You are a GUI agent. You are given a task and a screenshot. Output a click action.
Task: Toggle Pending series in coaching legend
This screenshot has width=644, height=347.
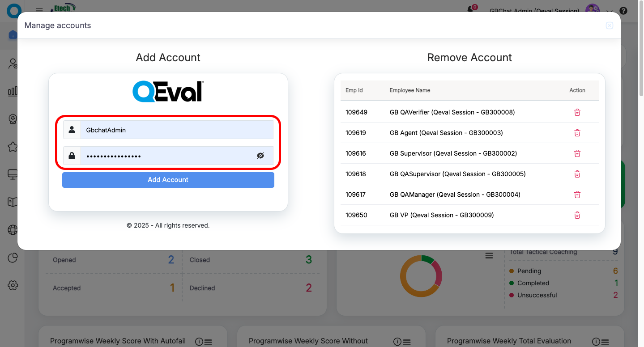click(529, 271)
